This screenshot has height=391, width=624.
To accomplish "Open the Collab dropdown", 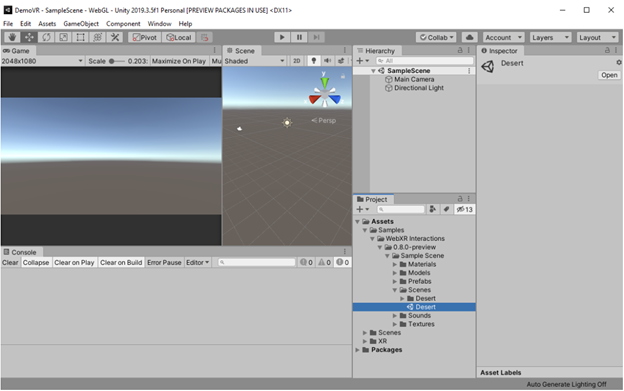I will (437, 37).
